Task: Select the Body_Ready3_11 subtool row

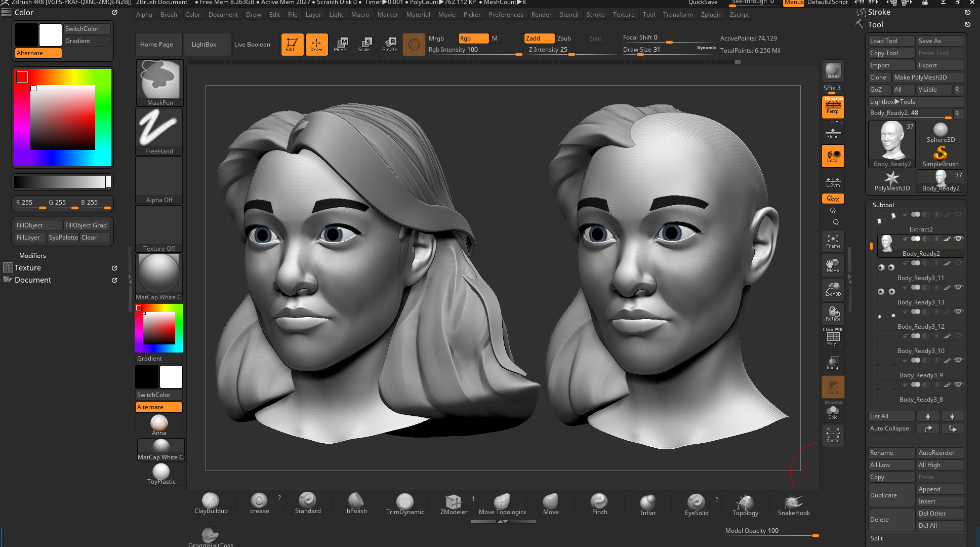Action: (920, 271)
